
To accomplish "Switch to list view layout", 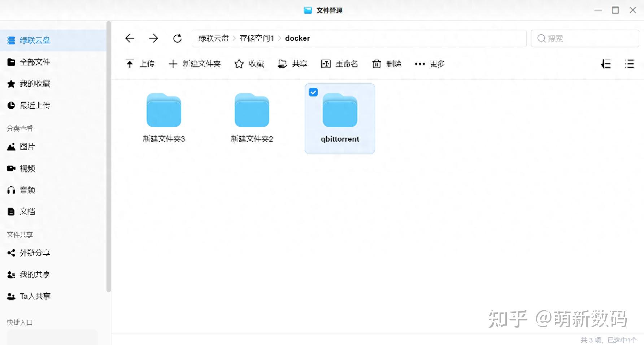I will pos(629,64).
